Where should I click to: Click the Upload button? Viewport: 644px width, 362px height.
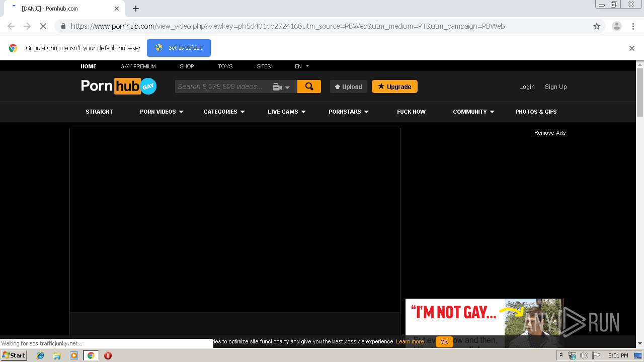tap(349, 86)
